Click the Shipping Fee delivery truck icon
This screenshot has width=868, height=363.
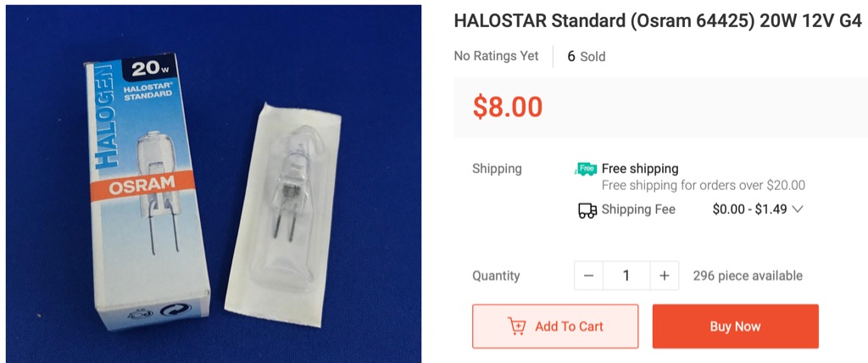tap(587, 210)
